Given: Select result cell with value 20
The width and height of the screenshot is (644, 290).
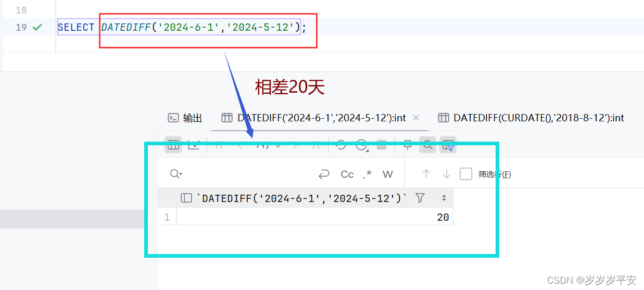Looking at the screenshot, I should 315,217.
